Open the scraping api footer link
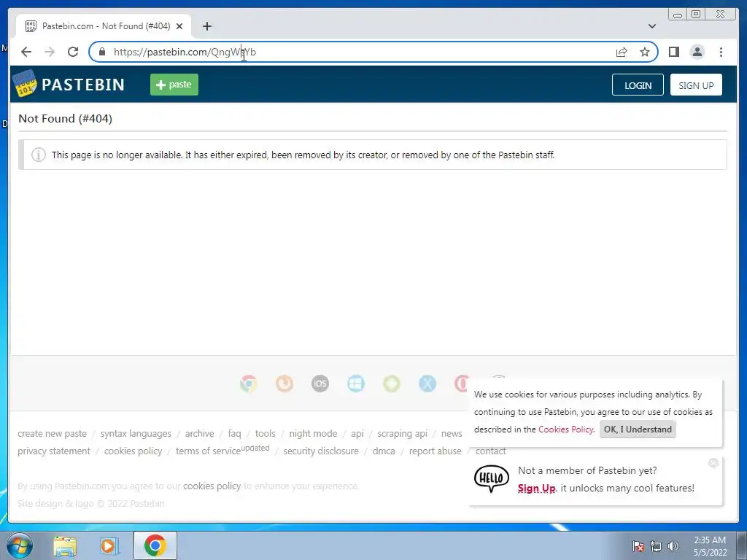747x560 pixels. pos(402,433)
